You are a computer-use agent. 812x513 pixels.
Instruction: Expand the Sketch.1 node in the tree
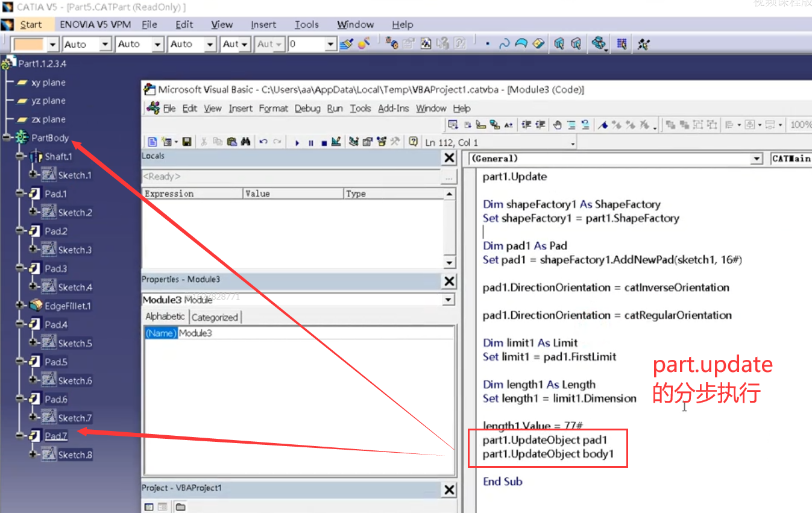(34, 175)
